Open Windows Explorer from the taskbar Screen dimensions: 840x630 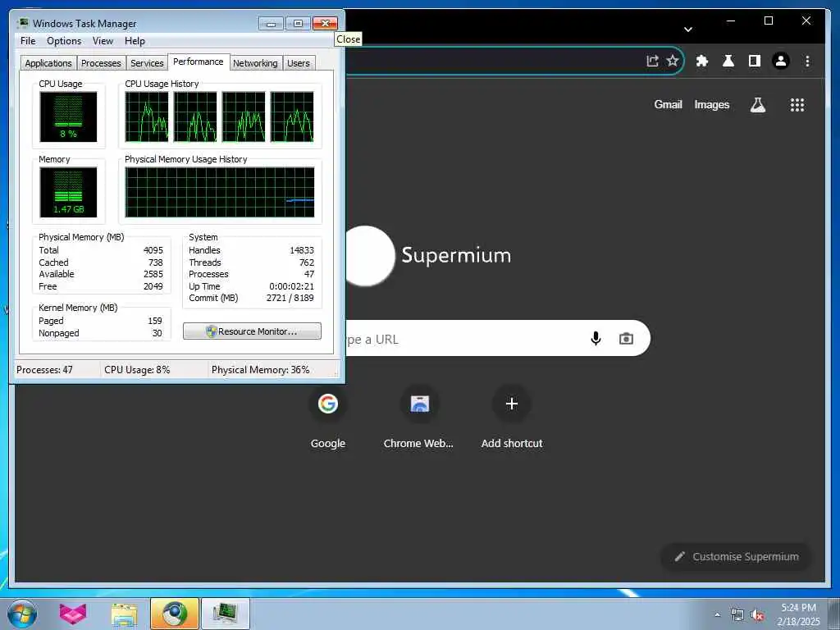pos(125,614)
